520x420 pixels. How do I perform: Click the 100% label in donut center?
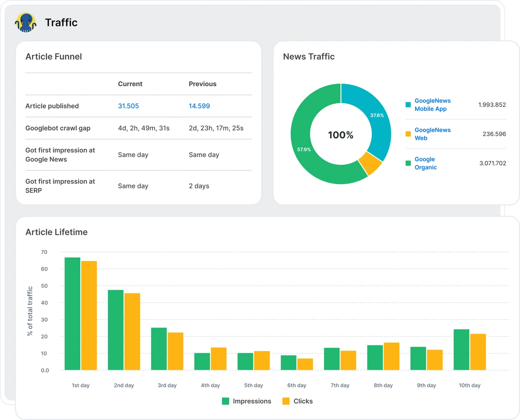pos(341,135)
